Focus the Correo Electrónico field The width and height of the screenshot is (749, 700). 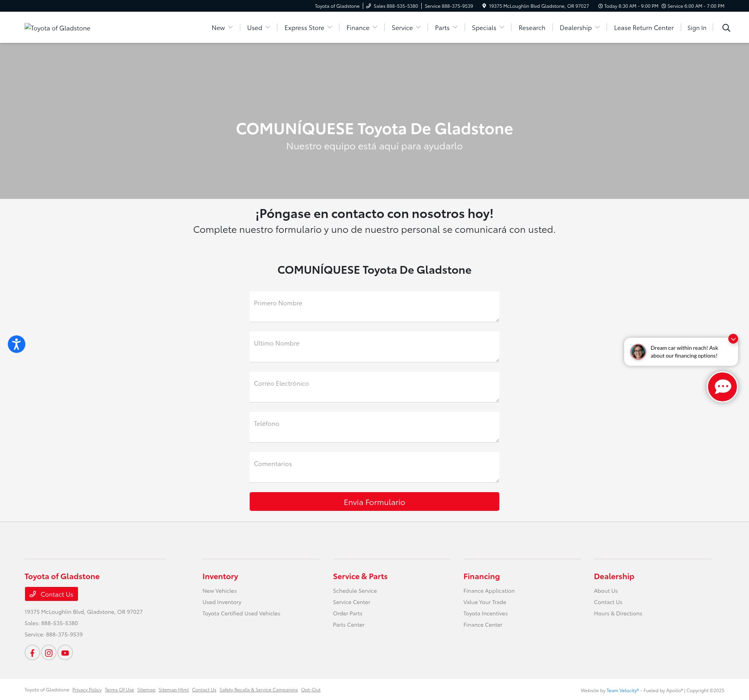(374, 387)
